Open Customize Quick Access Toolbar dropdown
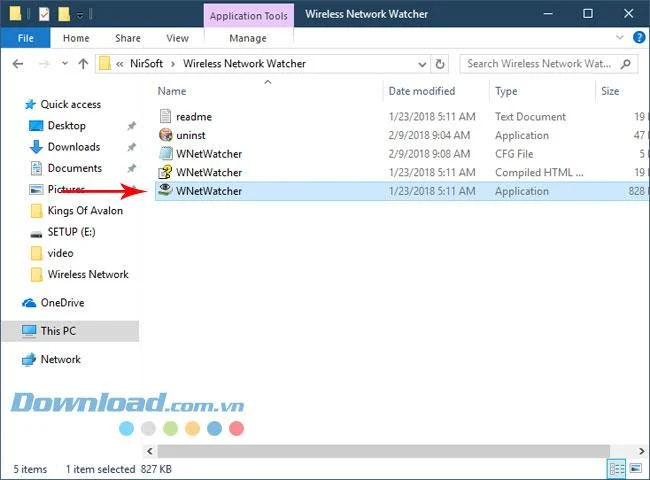 click(80, 15)
